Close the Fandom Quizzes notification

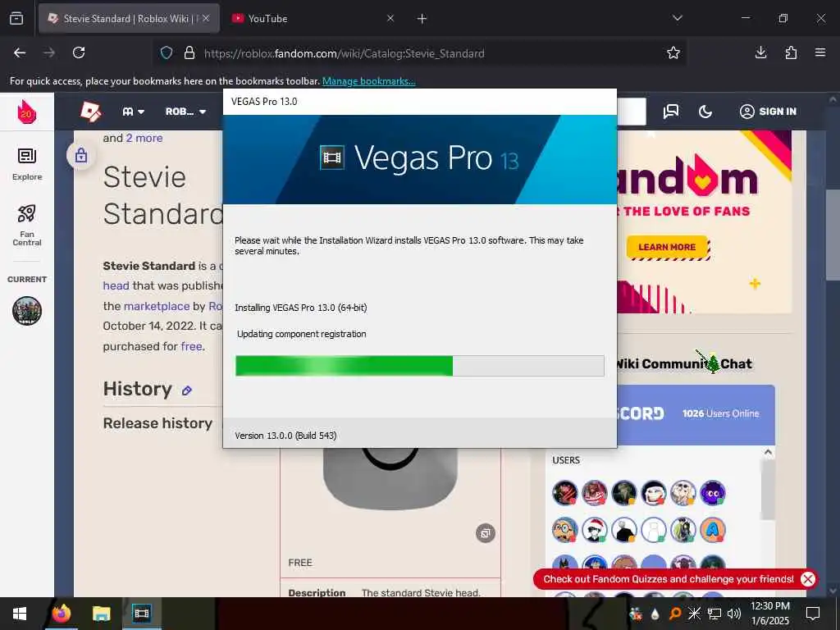click(x=808, y=578)
